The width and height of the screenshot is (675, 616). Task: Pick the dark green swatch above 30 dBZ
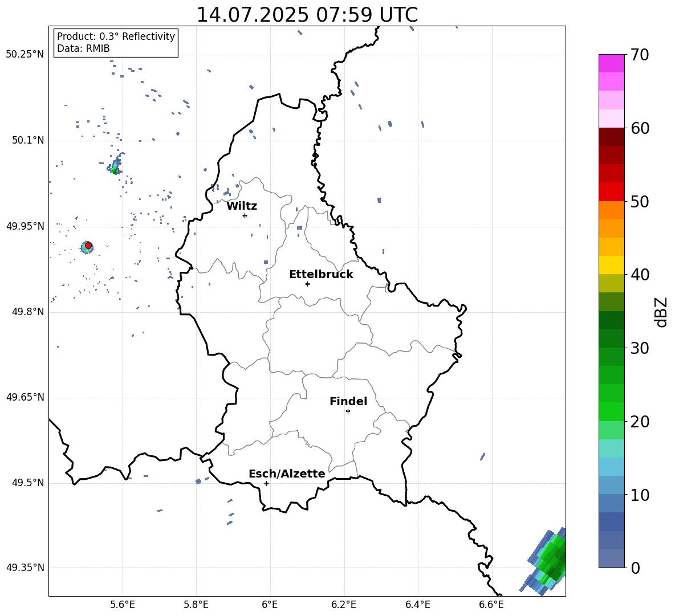coord(611,338)
